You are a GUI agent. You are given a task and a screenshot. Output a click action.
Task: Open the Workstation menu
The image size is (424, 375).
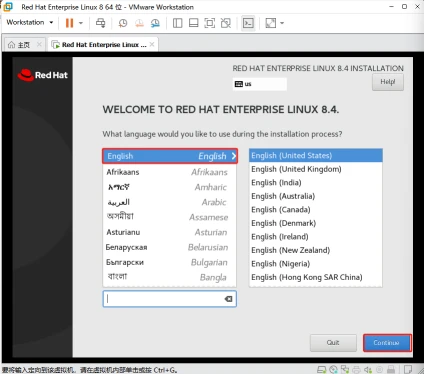30,22
